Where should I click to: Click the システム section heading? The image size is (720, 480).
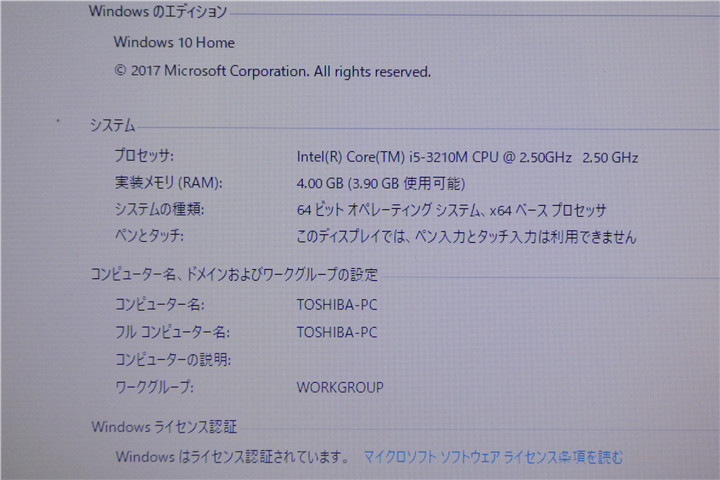click(x=112, y=125)
